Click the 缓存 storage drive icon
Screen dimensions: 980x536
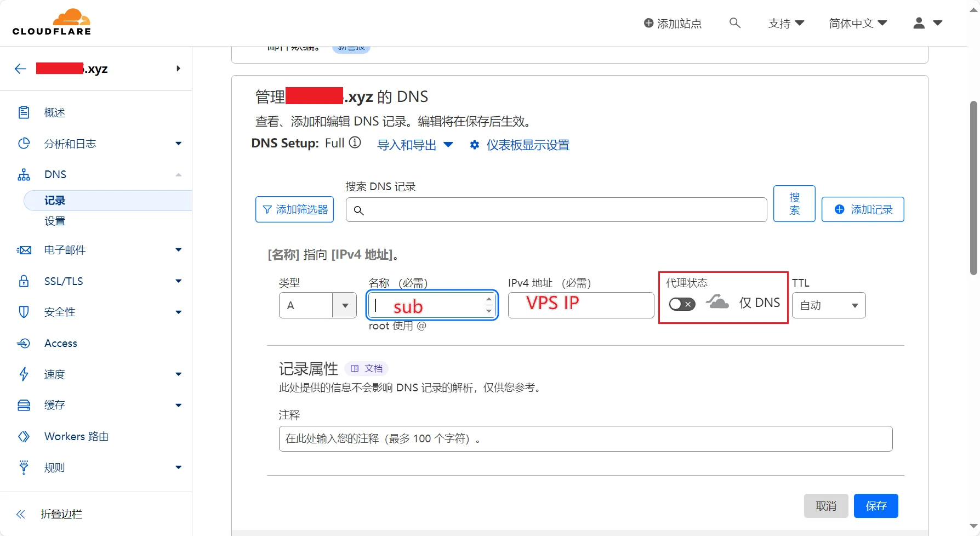[x=24, y=405]
